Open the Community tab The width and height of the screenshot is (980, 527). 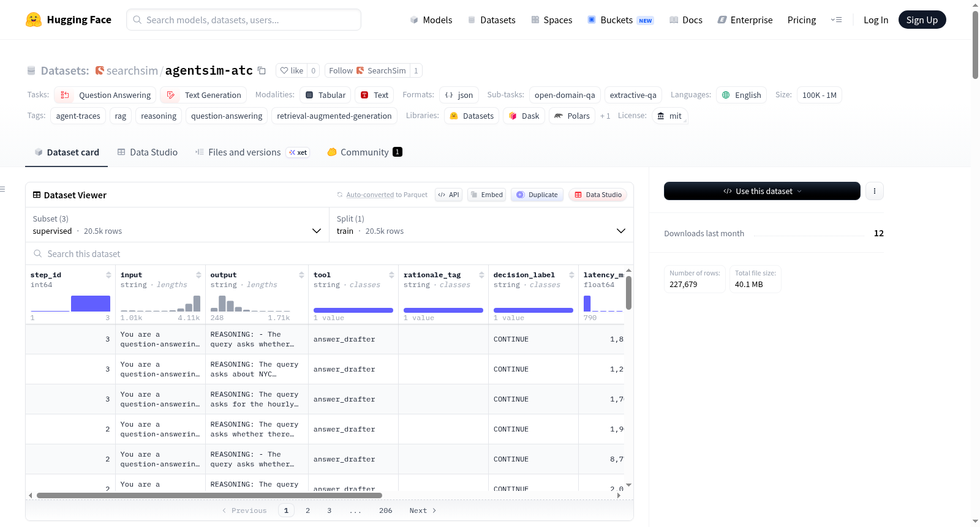click(364, 152)
